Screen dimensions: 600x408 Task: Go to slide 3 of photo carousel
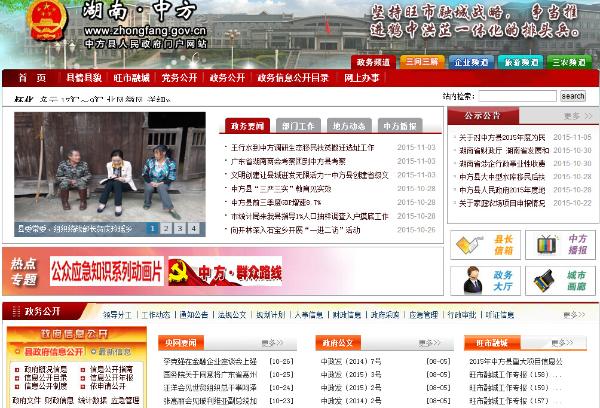180,228
